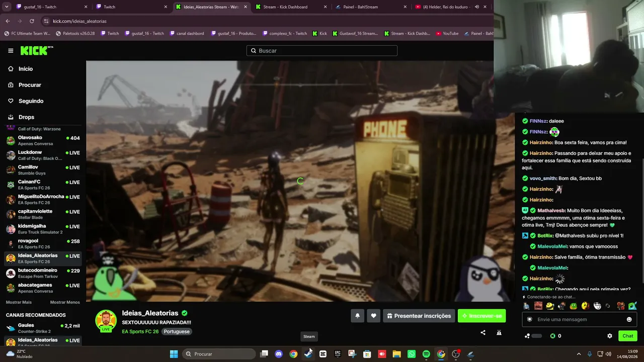
Task: Open the Ideias_Aleatorias streamer avatar
Action: coord(106,321)
